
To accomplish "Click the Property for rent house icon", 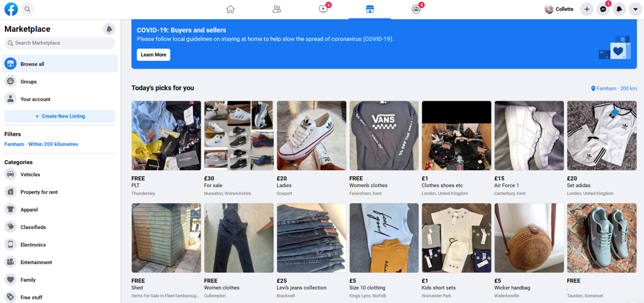I will tap(10, 192).
